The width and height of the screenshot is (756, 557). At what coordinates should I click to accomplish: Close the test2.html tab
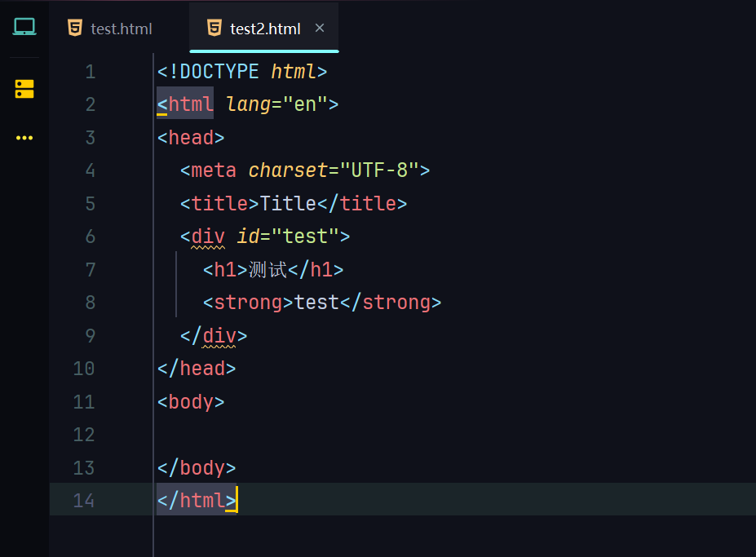(x=320, y=28)
